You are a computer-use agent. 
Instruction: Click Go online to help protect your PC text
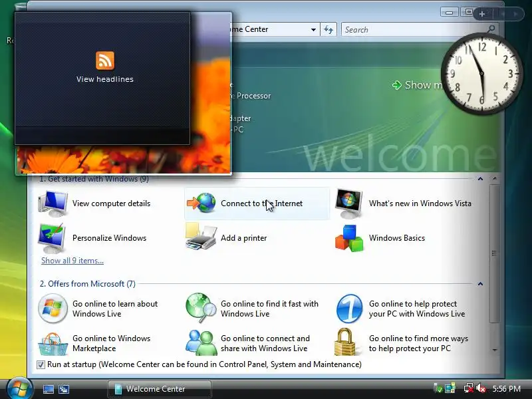(417, 309)
